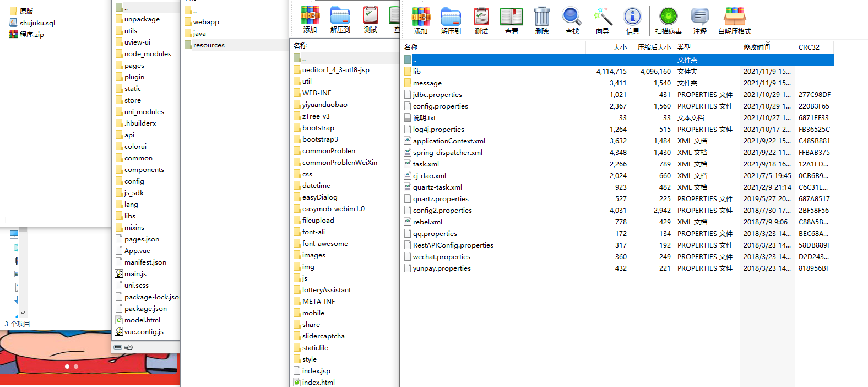Click the 删除 (Delete) trash bin icon
The width and height of the screenshot is (868, 387).
click(541, 20)
